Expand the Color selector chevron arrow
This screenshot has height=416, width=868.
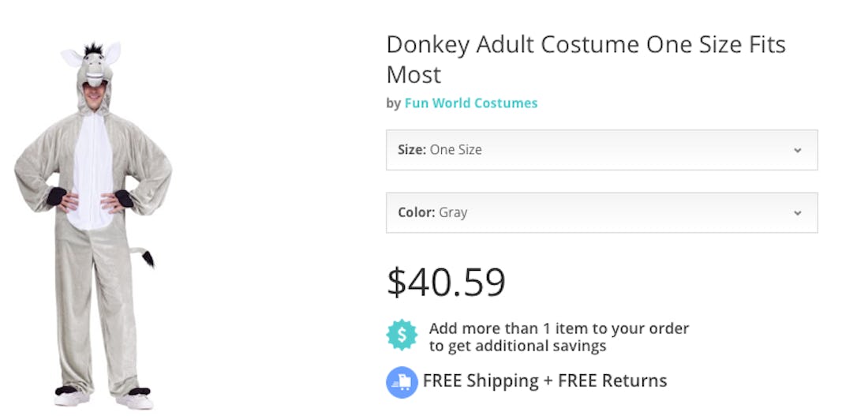(x=797, y=213)
